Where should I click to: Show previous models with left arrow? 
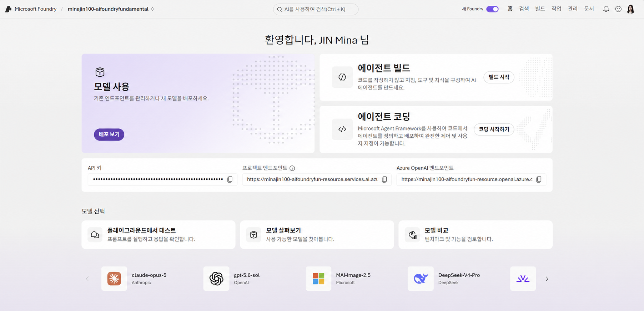click(x=87, y=279)
